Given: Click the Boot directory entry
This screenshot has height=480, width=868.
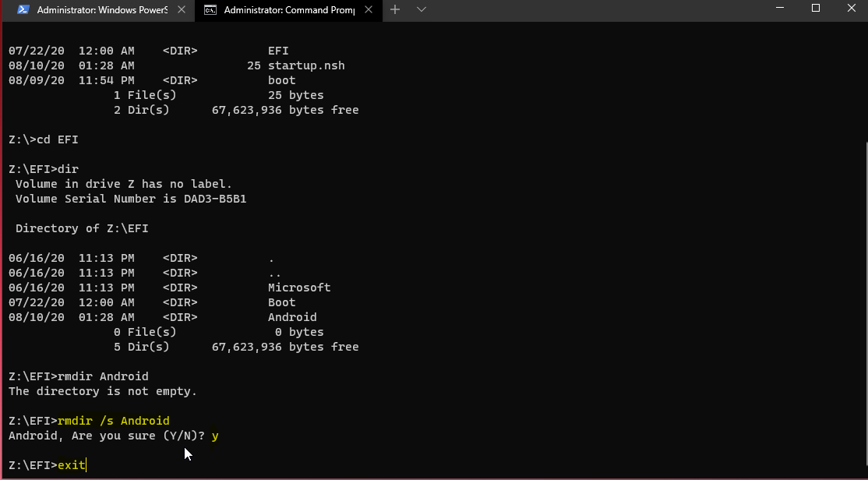Looking at the screenshot, I should click(x=281, y=302).
